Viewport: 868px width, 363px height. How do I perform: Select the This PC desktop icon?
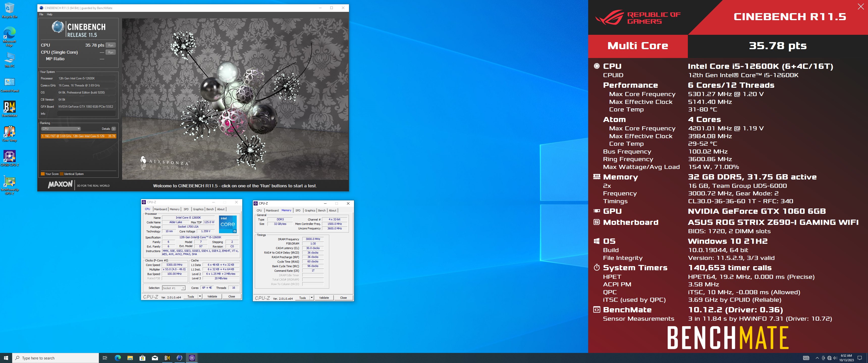point(9,59)
